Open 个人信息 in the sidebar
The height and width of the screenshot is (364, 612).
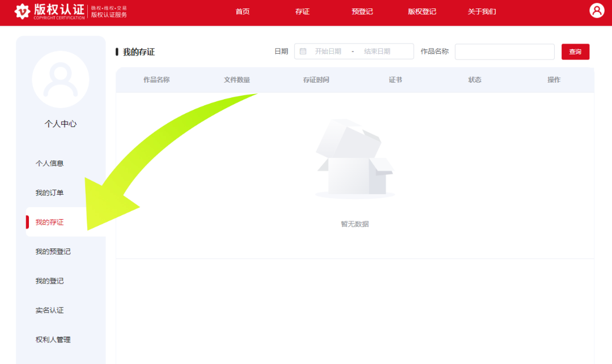pos(49,163)
